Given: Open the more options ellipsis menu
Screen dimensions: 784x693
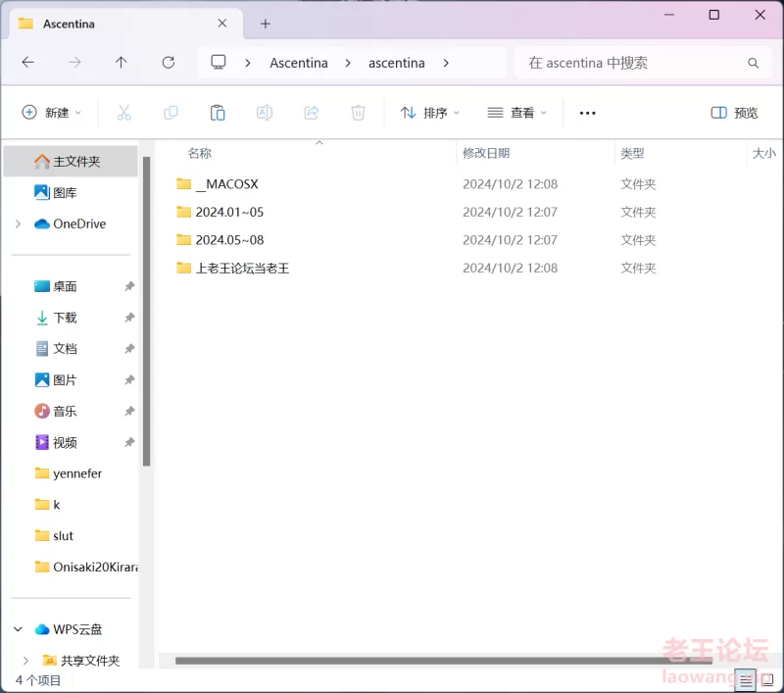Looking at the screenshot, I should 587,113.
